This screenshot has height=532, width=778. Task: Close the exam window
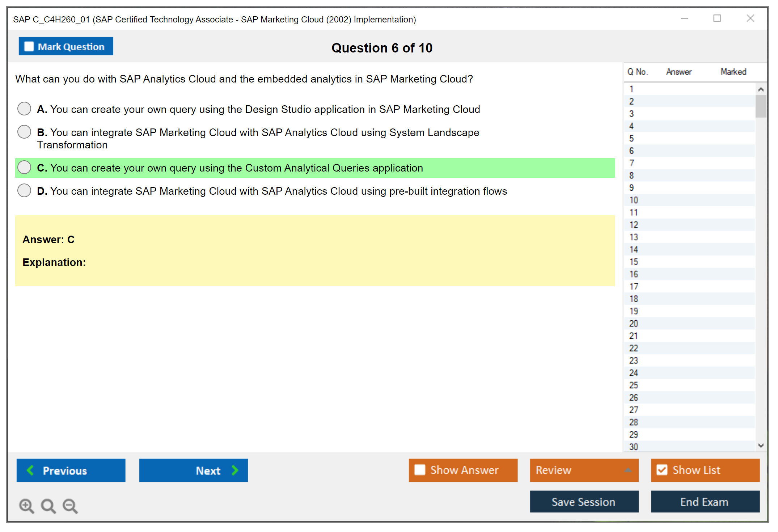tap(750, 18)
